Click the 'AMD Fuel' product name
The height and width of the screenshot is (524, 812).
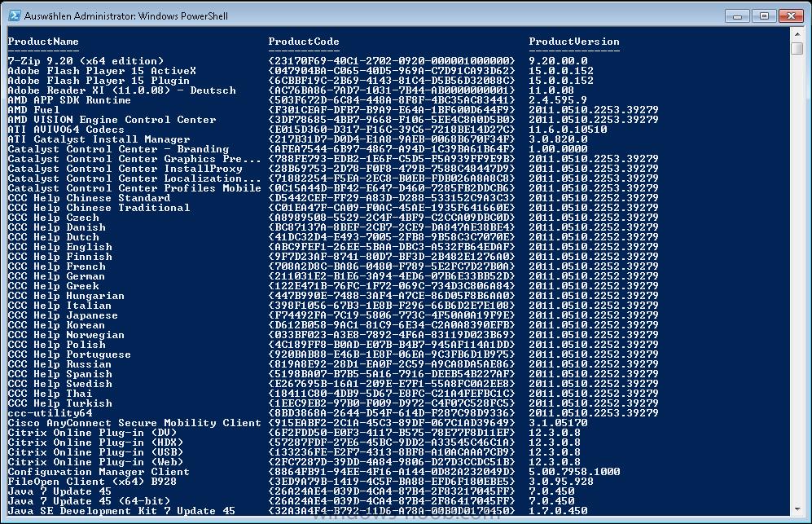pos(33,110)
